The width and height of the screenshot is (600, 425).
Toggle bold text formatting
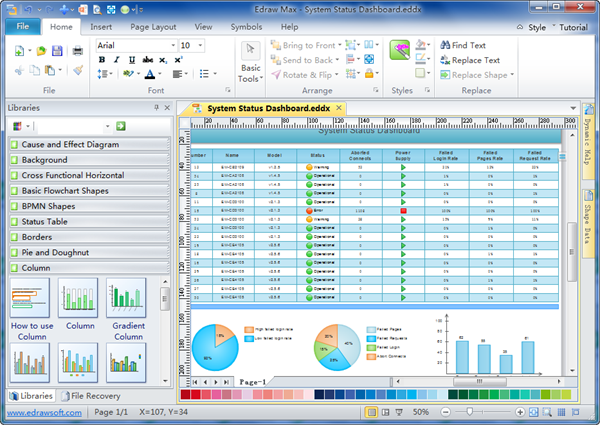coord(102,60)
